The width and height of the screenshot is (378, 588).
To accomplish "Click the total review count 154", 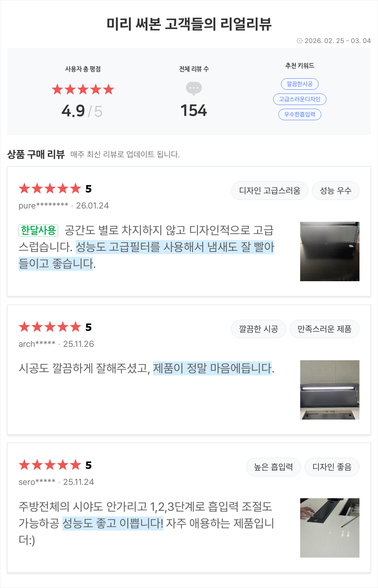I will coord(193,111).
